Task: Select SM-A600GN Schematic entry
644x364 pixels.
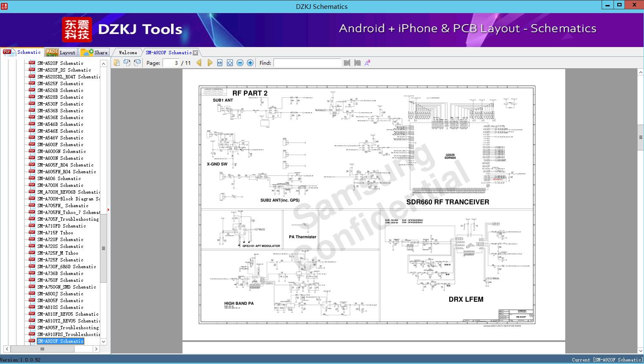Action: (61, 151)
